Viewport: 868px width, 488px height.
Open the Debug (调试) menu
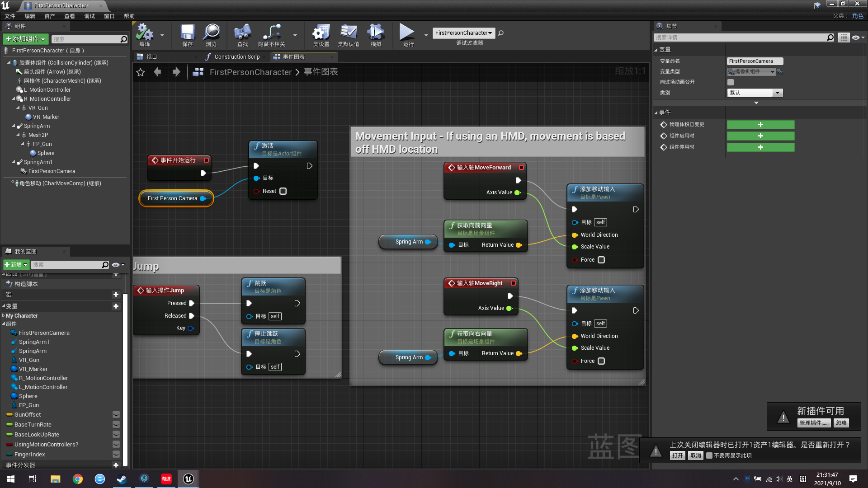click(x=90, y=16)
